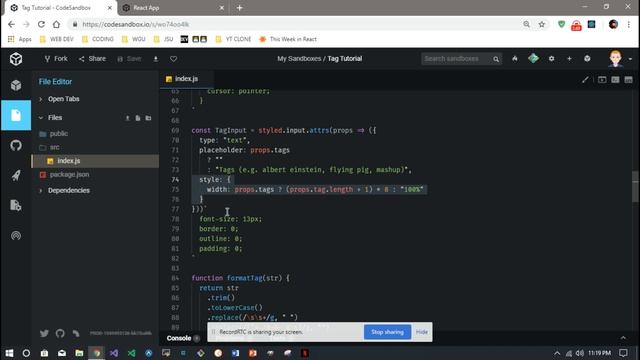Like the sandbox with the heart icon
This screenshot has width=640, height=360.
click(x=173, y=59)
